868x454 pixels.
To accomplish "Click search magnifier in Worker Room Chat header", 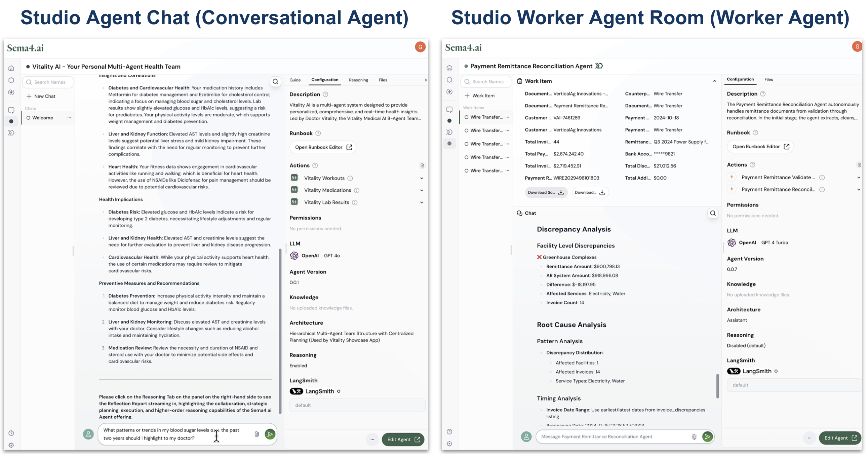I will coord(713,213).
